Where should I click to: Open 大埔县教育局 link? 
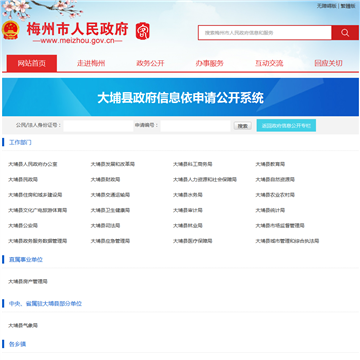(x=270, y=164)
